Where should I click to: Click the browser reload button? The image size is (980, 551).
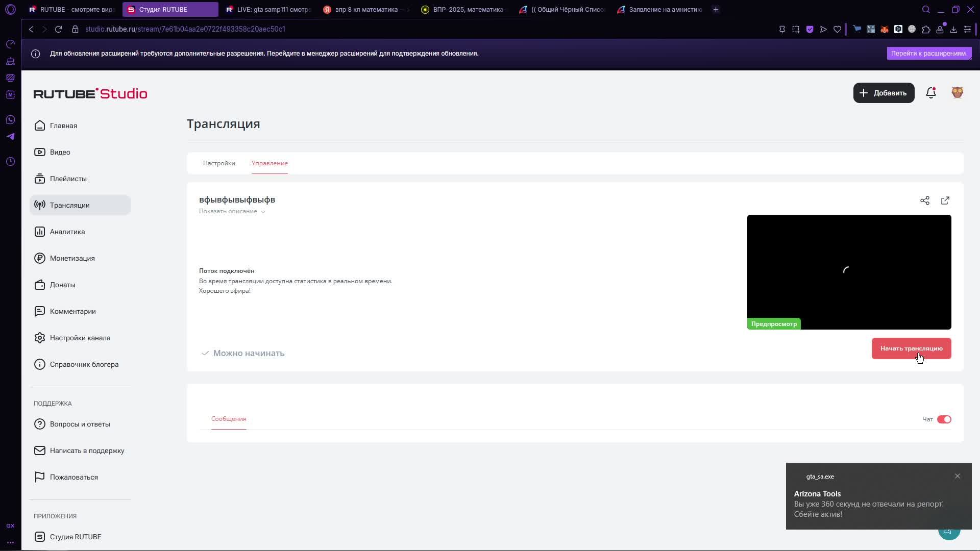click(x=59, y=29)
